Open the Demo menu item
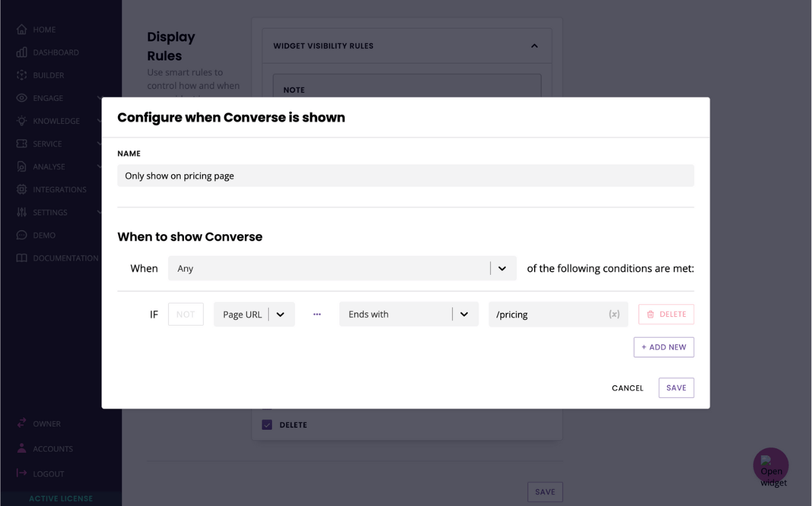The image size is (812, 506). 44,235
